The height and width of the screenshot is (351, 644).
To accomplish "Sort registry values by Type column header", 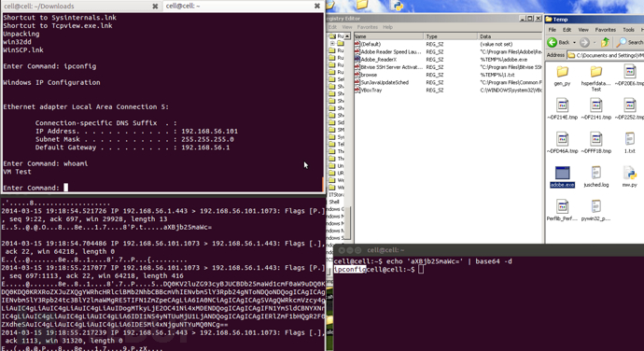I will click(x=451, y=36).
